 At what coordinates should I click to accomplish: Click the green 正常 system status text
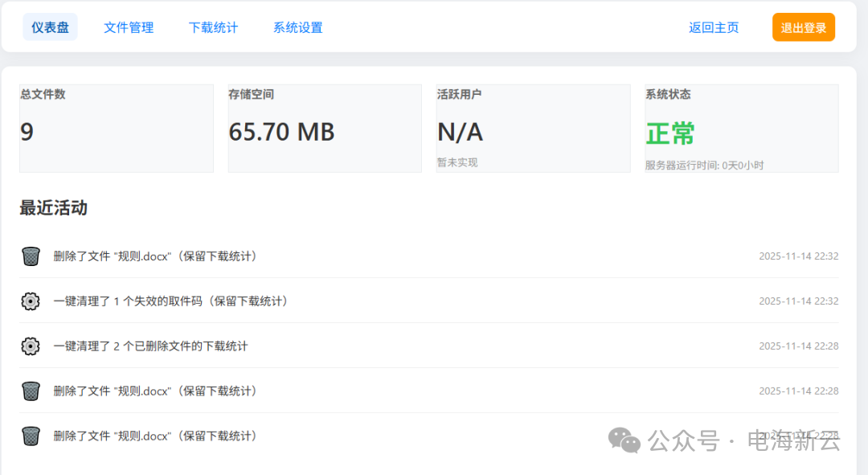[x=670, y=133]
